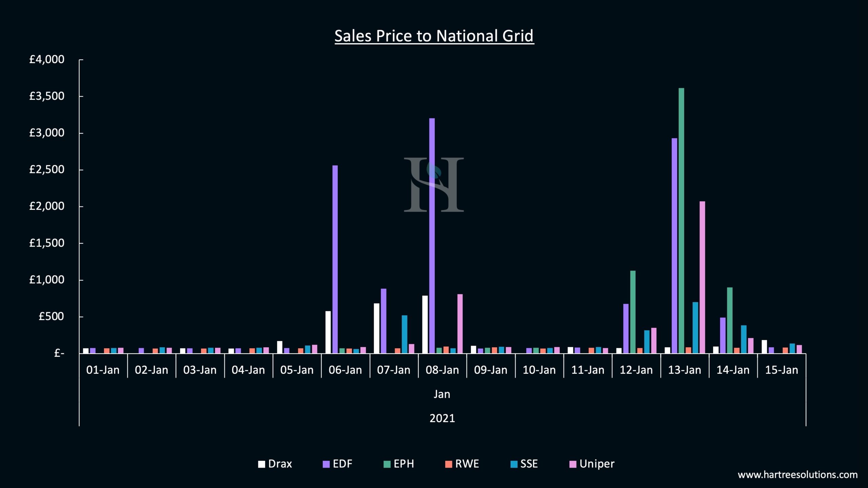Click the pink Uniper legend swatch

click(573, 464)
